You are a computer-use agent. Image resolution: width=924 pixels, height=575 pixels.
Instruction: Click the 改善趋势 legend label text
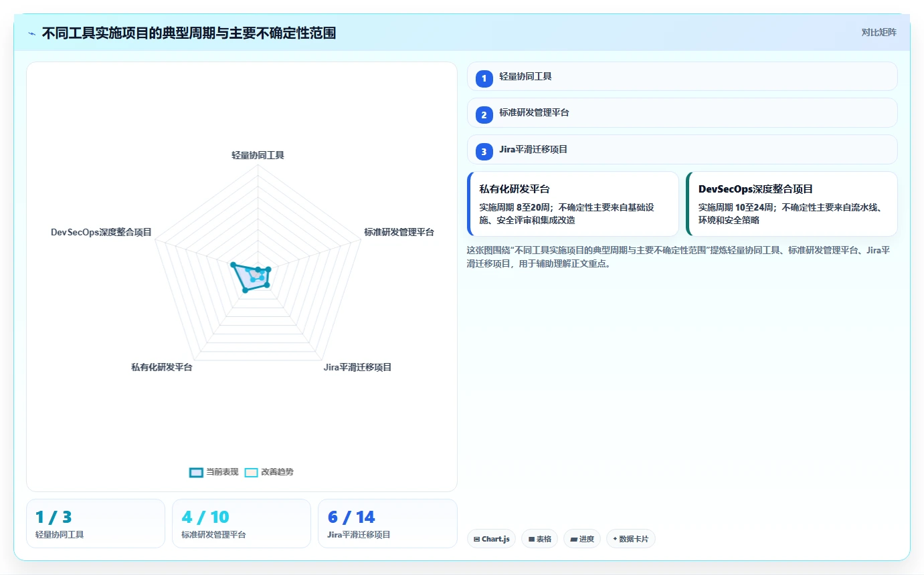point(277,472)
